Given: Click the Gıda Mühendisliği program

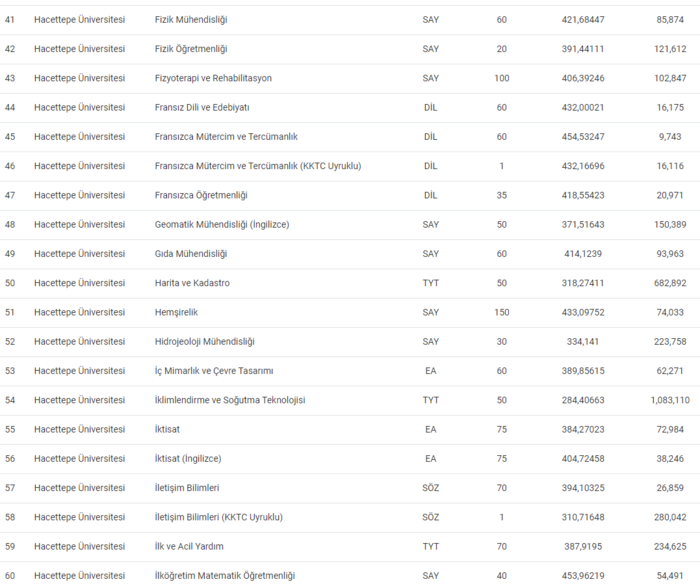Looking at the screenshot, I should [x=191, y=254].
